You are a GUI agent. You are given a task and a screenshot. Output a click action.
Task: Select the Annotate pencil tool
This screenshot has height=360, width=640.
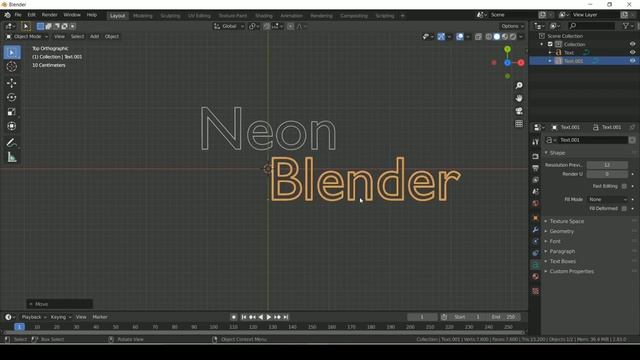click(x=12, y=143)
